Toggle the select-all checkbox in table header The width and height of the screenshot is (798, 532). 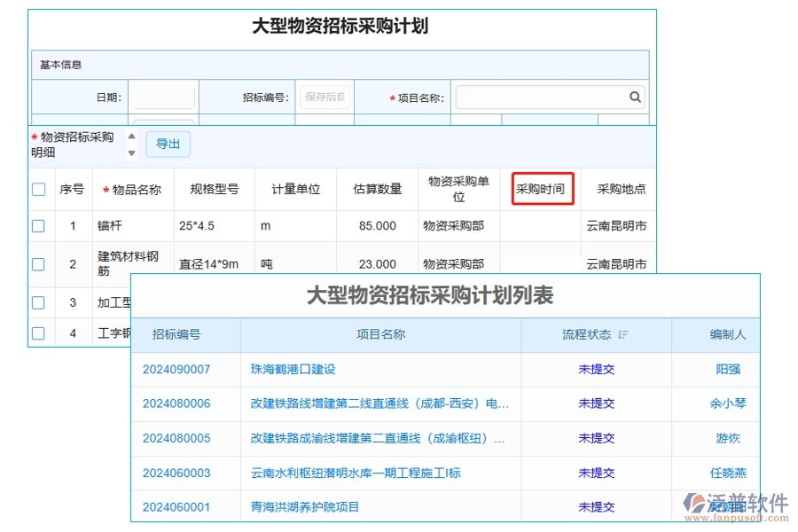pyautogui.click(x=38, y=189)
